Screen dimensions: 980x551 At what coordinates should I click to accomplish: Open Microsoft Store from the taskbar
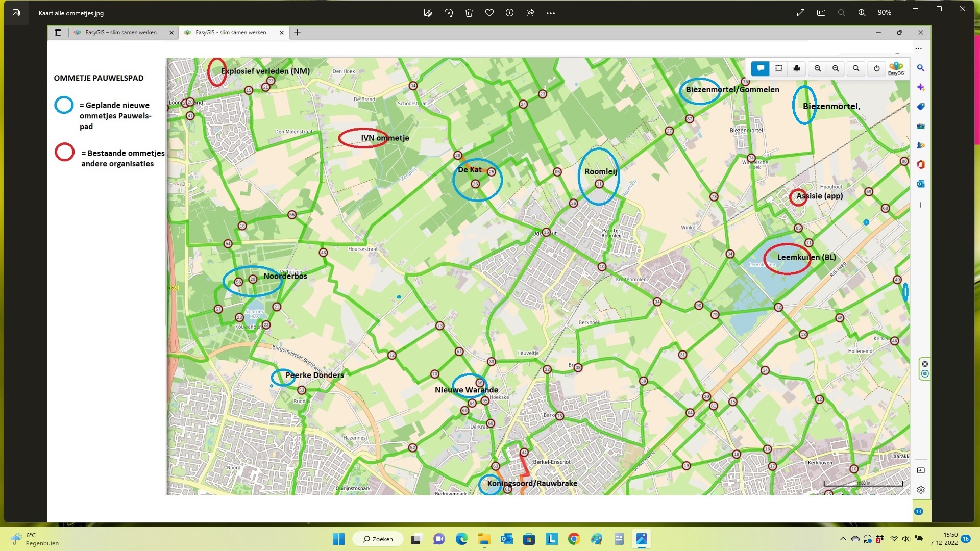point(529,539)
